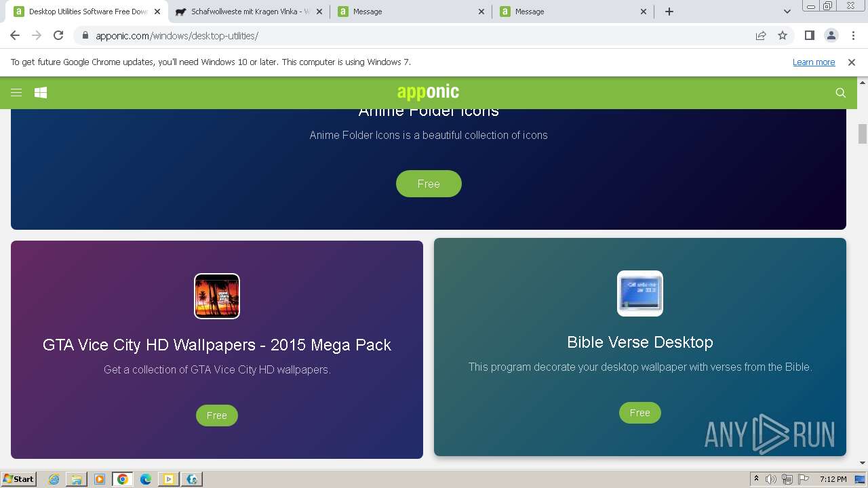View site security lock info
868x488 pixels.
(85, 35)
